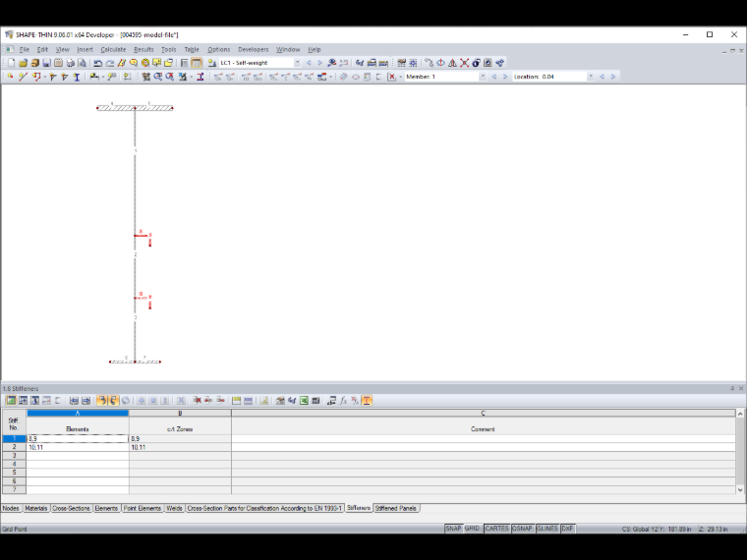Switch to the Point Elements tab
747x560 pixels.
pyautogui.click(x=142, y=509)
